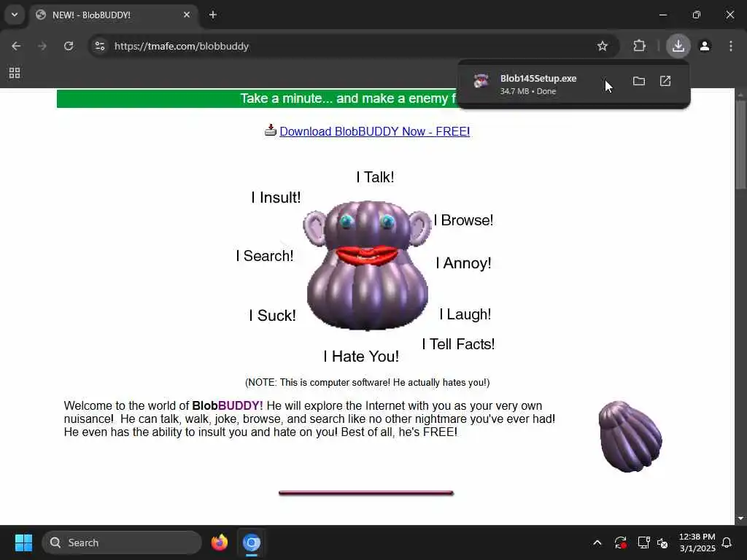Viewport: 747px width, 560px height.
Task: Click the purple BlobBUDDY character image
Action: [x=368, y=265]
